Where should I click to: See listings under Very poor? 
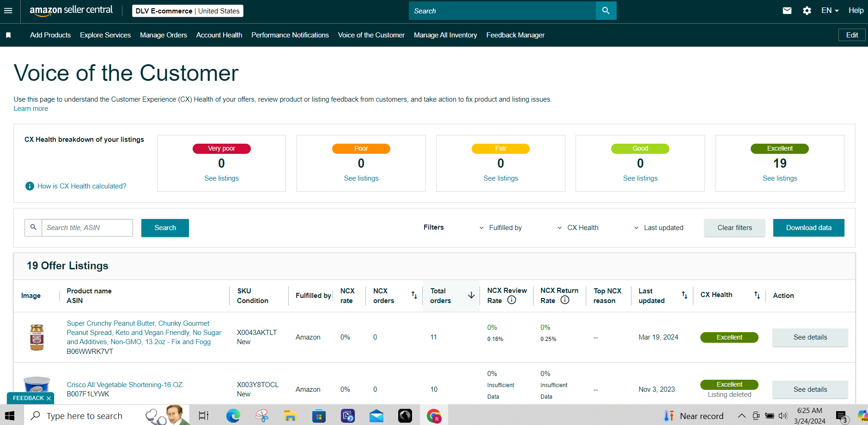[222, 178]
